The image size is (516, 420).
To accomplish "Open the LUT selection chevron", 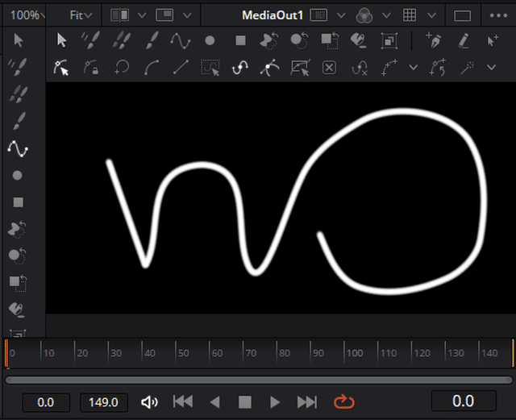I will tap(431, 15).
